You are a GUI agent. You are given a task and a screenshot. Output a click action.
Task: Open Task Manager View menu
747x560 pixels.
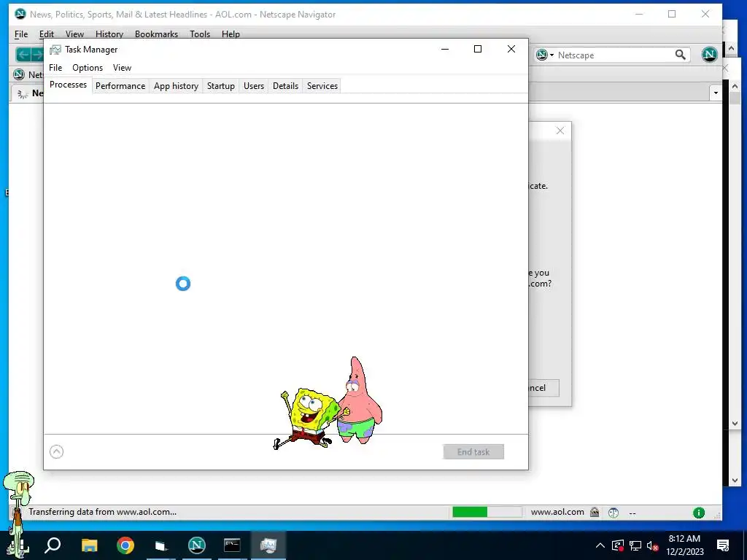122,68
